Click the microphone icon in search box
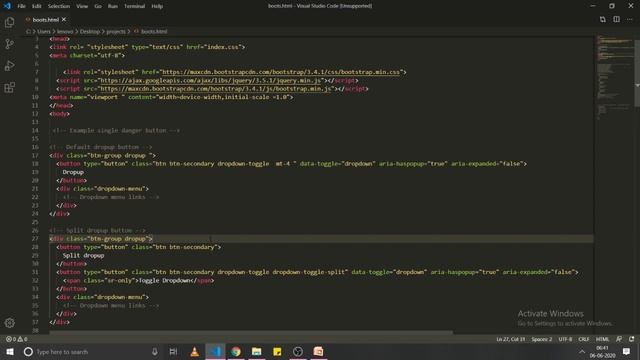This screenshot has width=640, height=360. pos(155,351)
